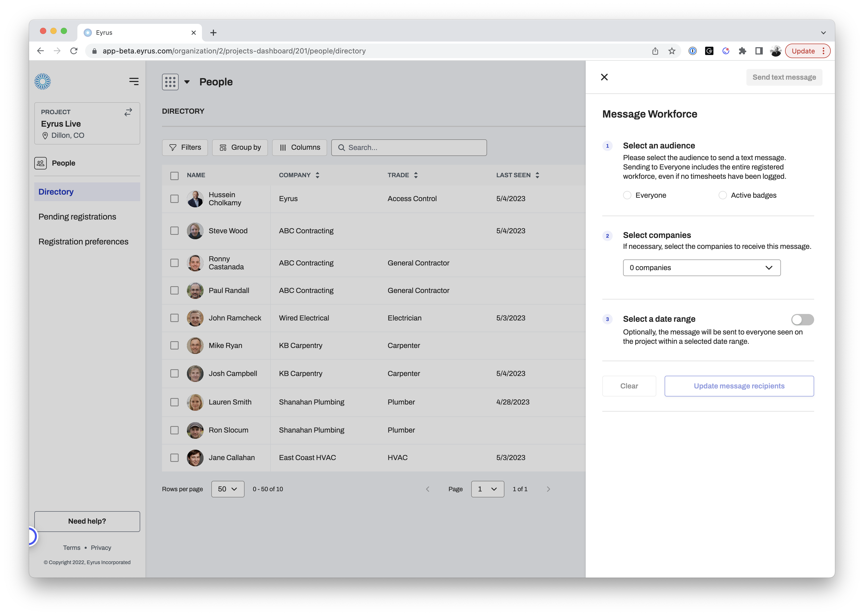Reload the current page
Image resolution: width=864 pixels, height=616 pixels.
click(74, 51)
